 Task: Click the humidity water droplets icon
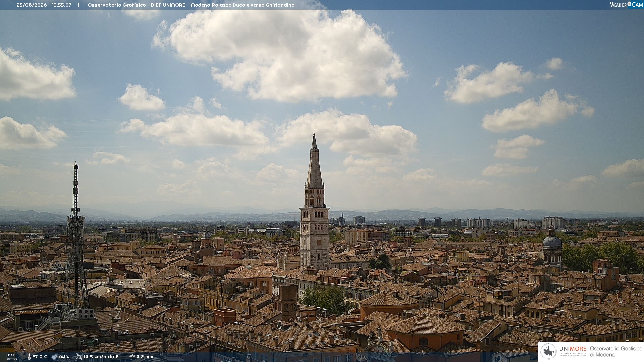(x=54, y=357)
